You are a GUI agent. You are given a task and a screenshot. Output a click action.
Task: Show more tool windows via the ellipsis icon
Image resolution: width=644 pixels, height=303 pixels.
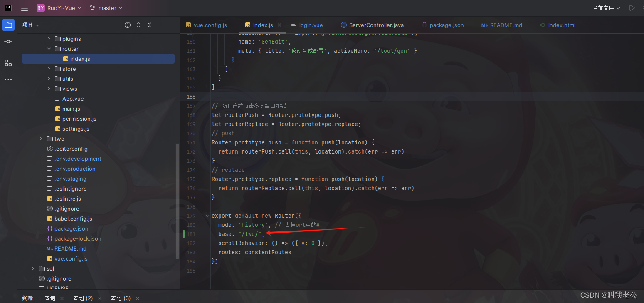[x=8, y=79]
